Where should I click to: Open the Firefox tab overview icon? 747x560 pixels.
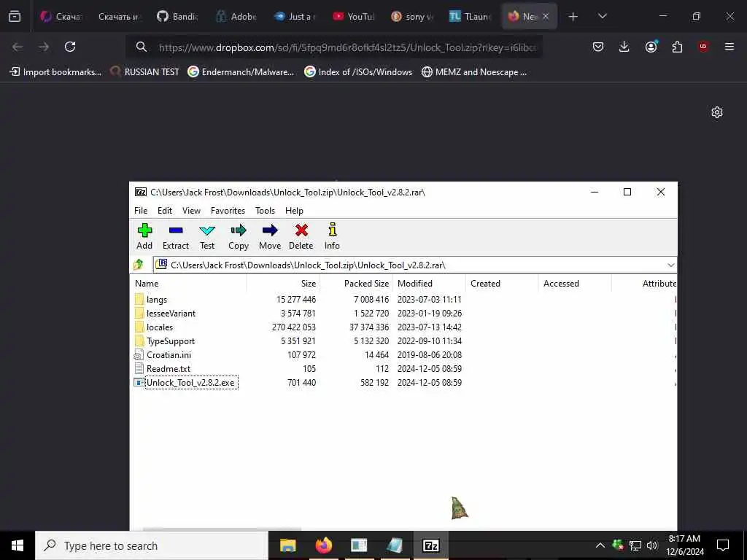coord(15,16)
